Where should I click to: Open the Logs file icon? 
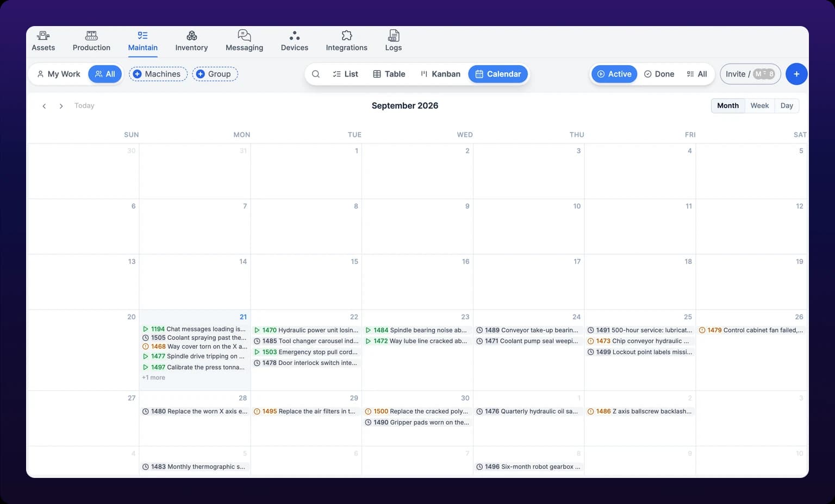coord(394,36)
